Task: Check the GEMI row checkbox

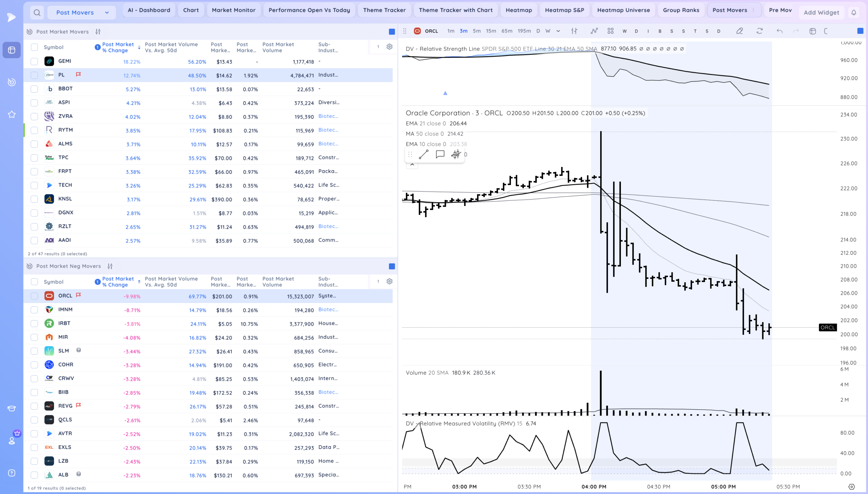Action: coord(34,61)
